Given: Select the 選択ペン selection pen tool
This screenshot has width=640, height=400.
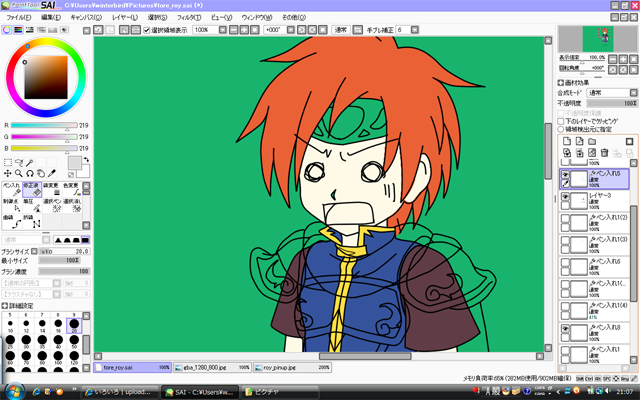Looking at the screenshot, I should click(52, 205).
